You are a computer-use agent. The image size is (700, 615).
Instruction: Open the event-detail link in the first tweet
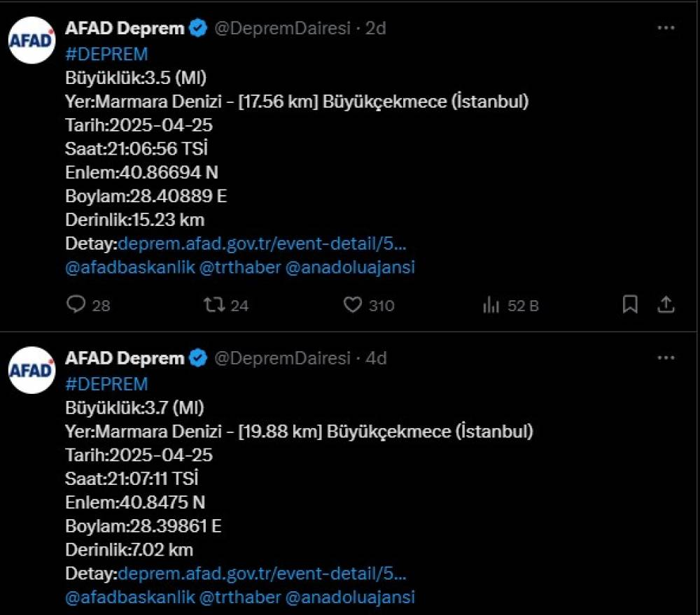pos(262,243)
